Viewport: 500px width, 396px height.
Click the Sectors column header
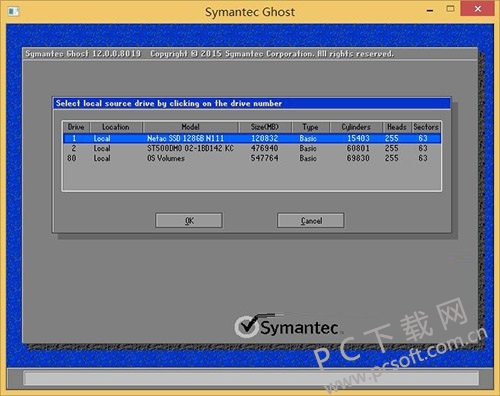tap(426, 127)
